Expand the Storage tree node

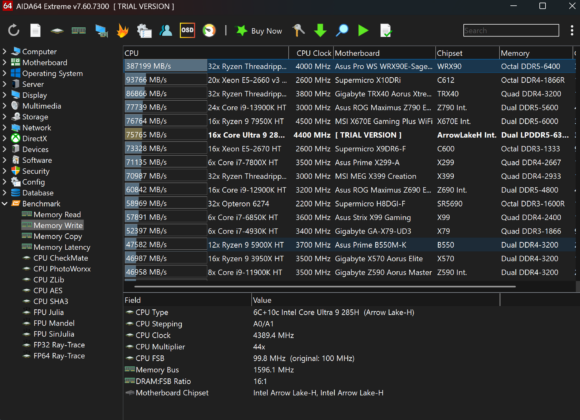point(4,117)
